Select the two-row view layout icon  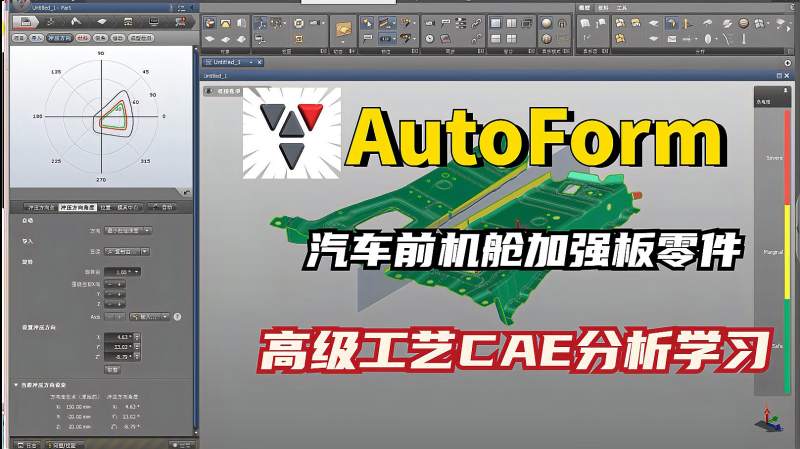pos(495,38)
